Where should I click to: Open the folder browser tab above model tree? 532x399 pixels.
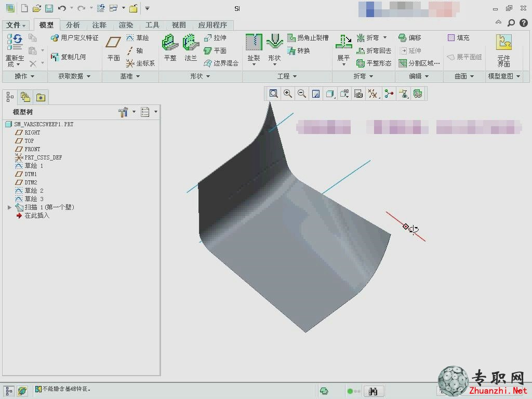tap(25, 97)
